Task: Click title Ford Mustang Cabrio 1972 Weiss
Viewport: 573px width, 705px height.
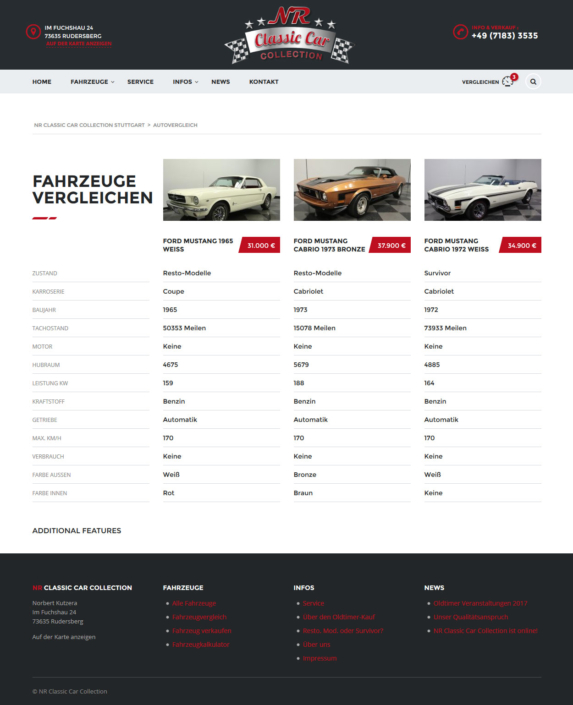Action: pyautogui.click(x=456, y=245)
